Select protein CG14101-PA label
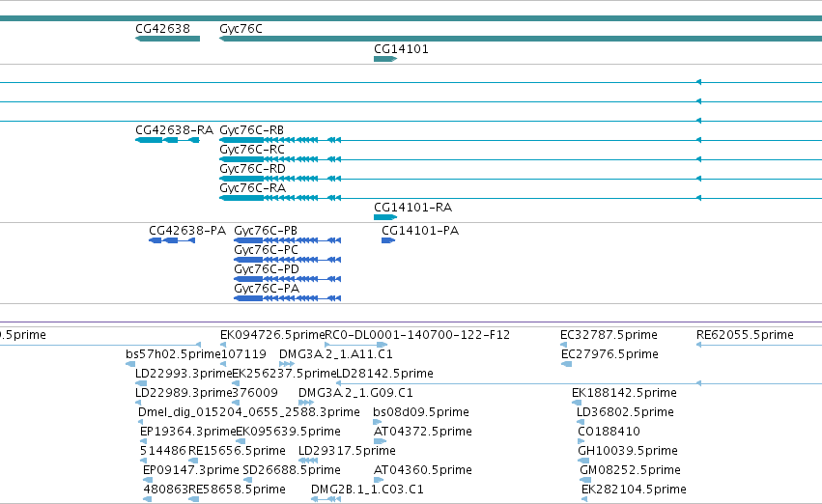This screenshot has height=504, width=822. tap(420, 231)
